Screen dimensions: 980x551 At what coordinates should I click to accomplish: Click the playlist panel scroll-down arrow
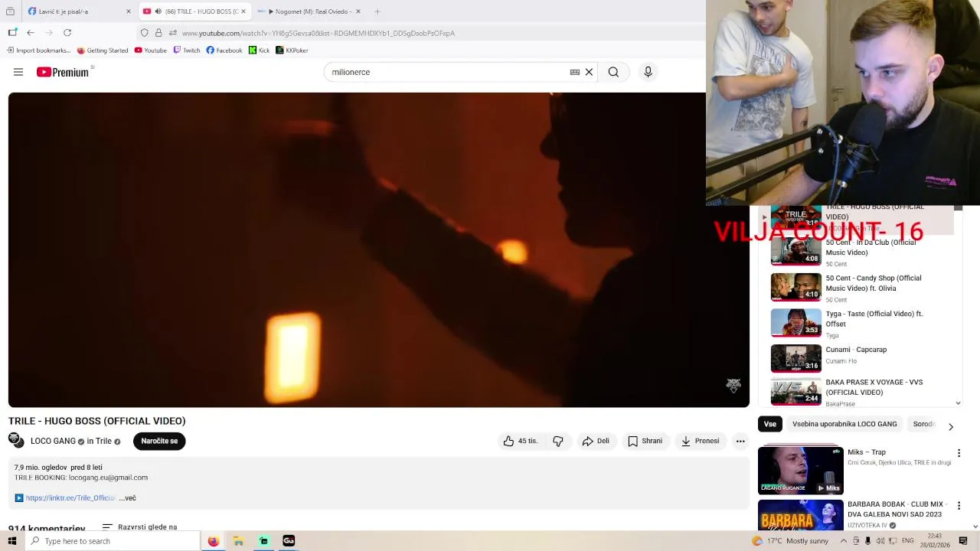(x=958, y=403)
